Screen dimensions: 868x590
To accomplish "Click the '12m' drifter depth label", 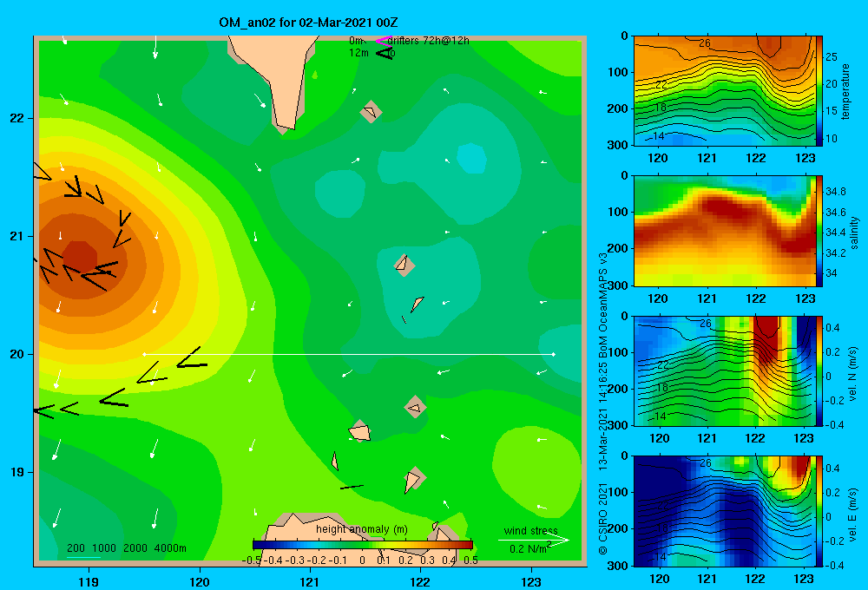I will click(358, 53).
